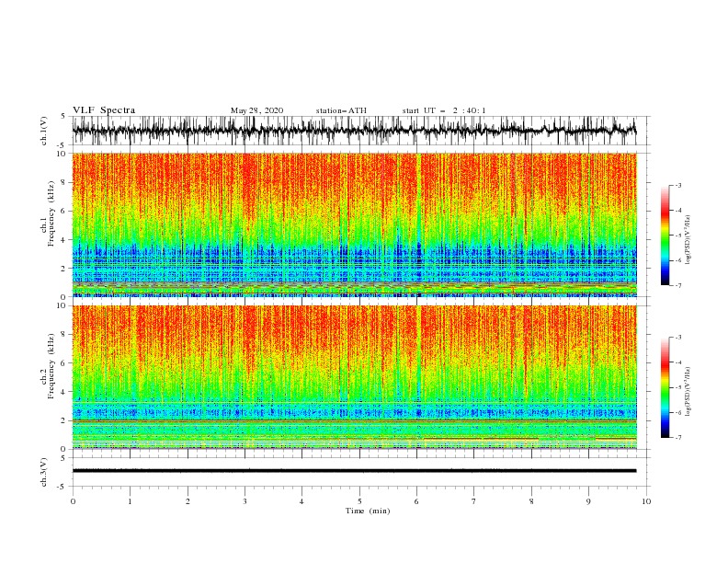This screenshot has height=563, width=728.
Task: Click the ch.2 color bar log(PSD) label
Action: point(688,392)
